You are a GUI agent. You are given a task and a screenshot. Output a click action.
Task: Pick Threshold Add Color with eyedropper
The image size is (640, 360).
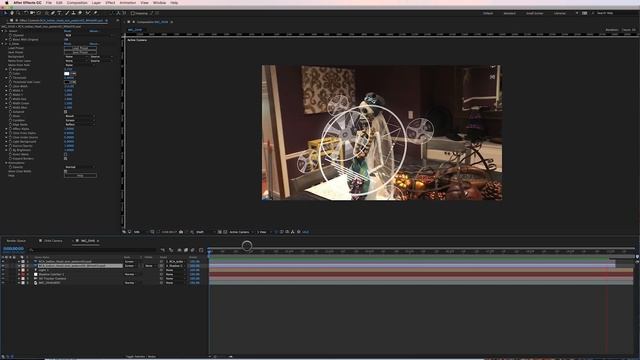[x=74, y=82]
